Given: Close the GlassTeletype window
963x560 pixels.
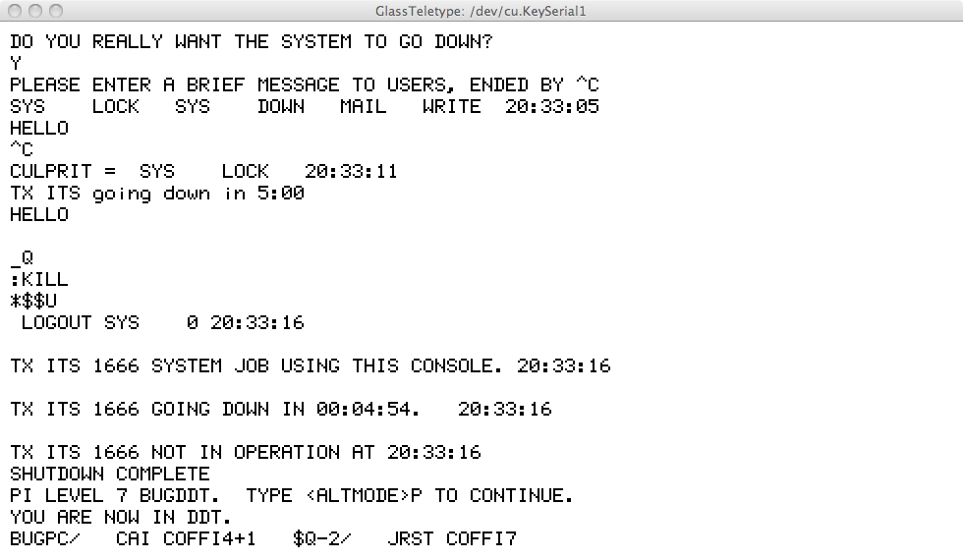Looking at the screenshot, I should (13, 11).
